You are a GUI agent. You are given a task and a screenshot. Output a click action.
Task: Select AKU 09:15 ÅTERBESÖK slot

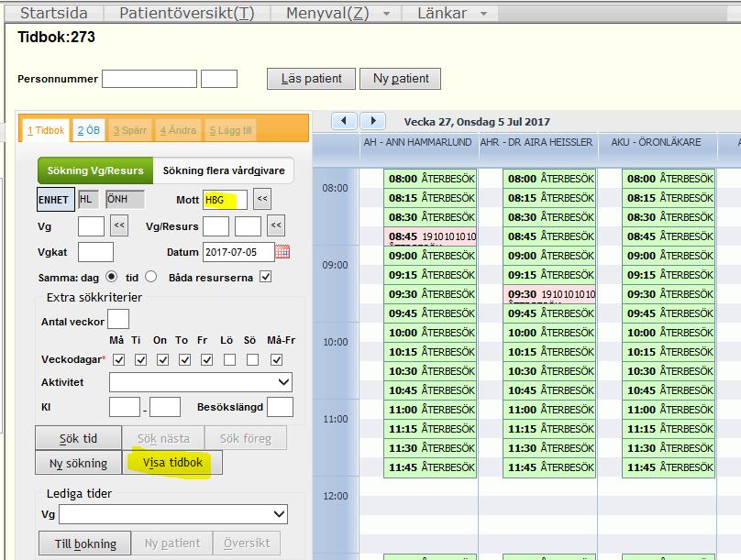coord(669,275)
